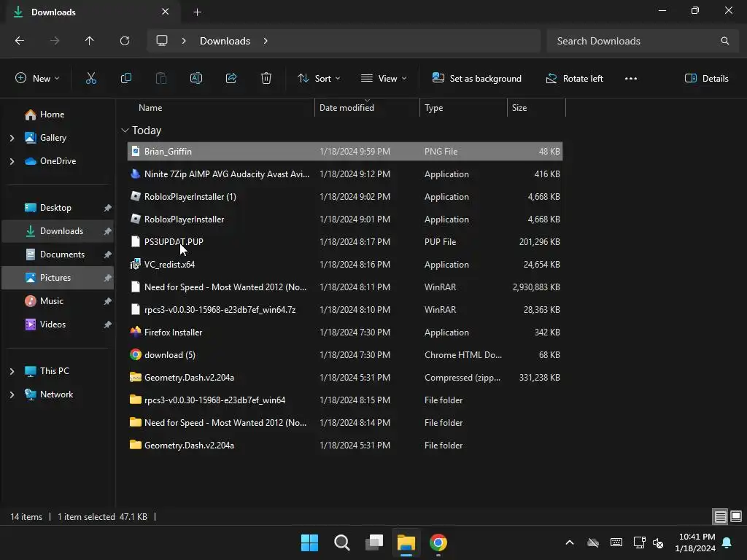The width and height of the screenshot is (747, 560).
Task: Open the New dropdown menu
Action: tap(37, 79)
